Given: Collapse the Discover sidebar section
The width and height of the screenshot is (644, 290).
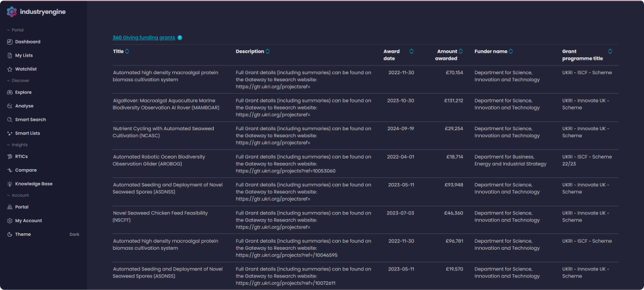Looking at the screenshot, I should tap(18, 81).
